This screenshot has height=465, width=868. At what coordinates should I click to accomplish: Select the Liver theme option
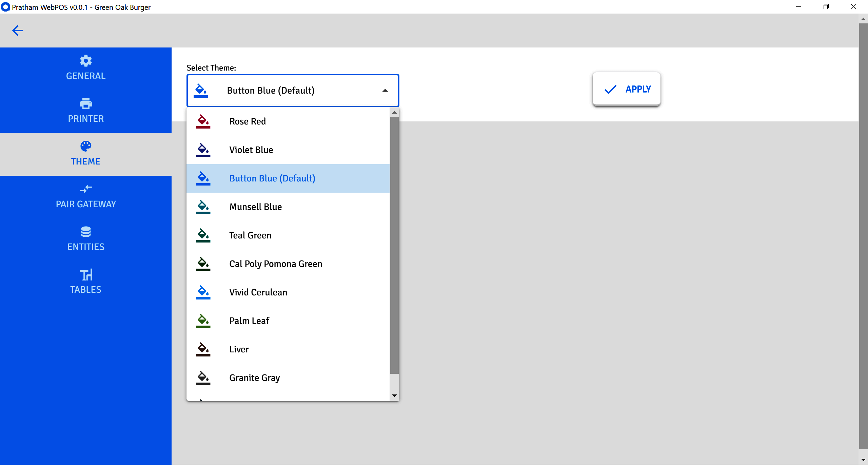[239, 349]
